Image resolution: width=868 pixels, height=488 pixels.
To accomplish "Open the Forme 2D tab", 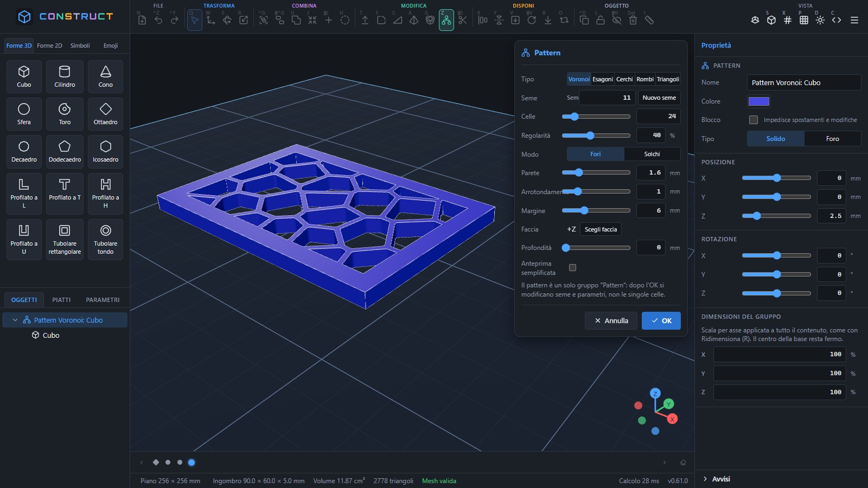I will point(49,46).
